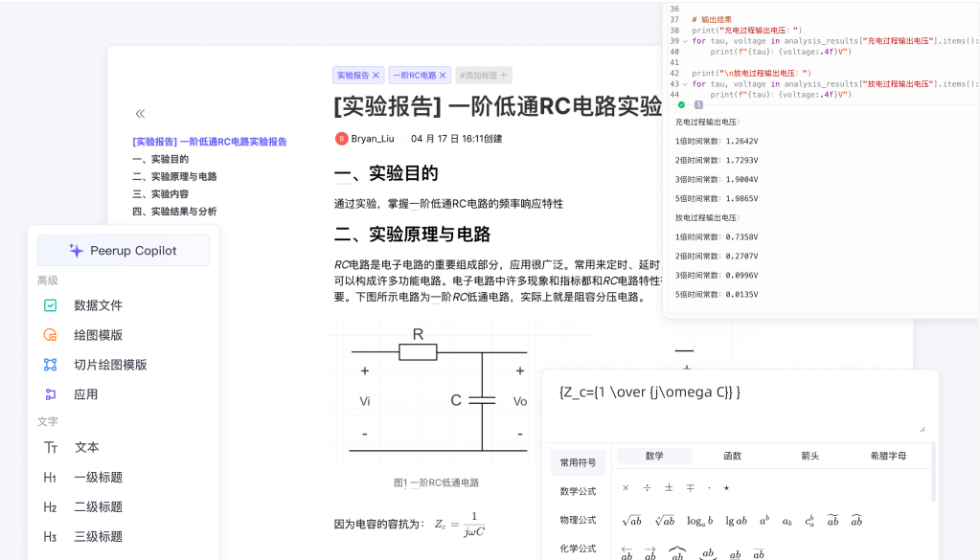Click the 绘图模版 icon
This screenshot has height=560, width=980.
51,335
